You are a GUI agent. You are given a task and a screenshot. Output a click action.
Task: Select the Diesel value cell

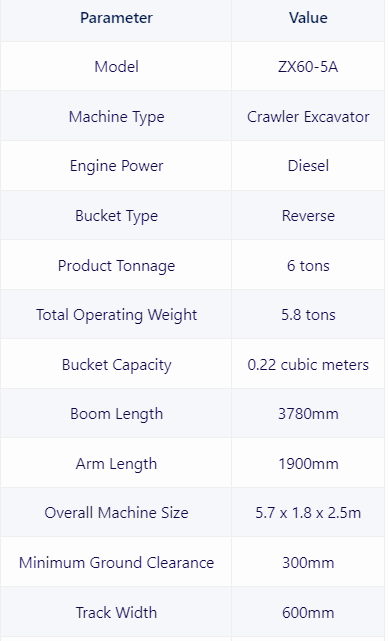pyautogui.click(x=308, y=166)
